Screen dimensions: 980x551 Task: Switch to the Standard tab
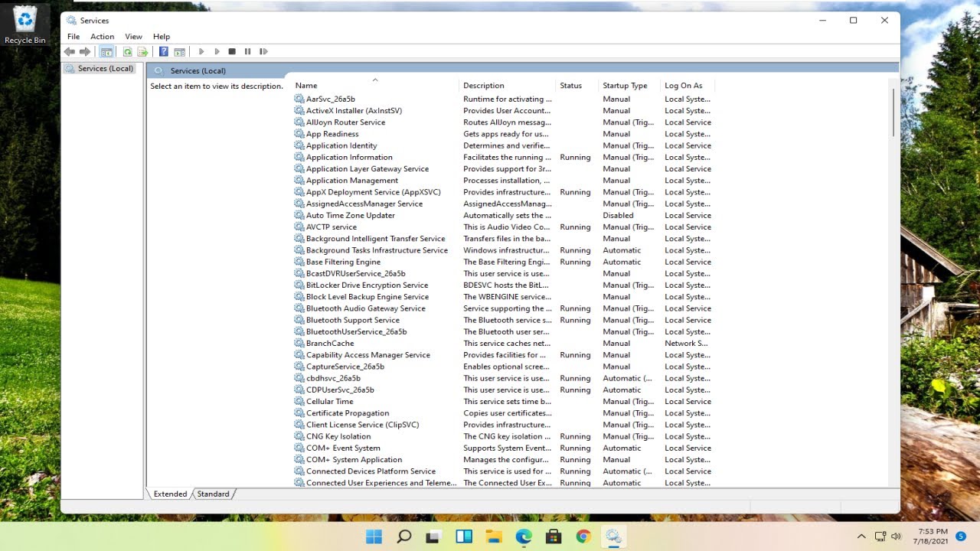[x=213, y=494]
